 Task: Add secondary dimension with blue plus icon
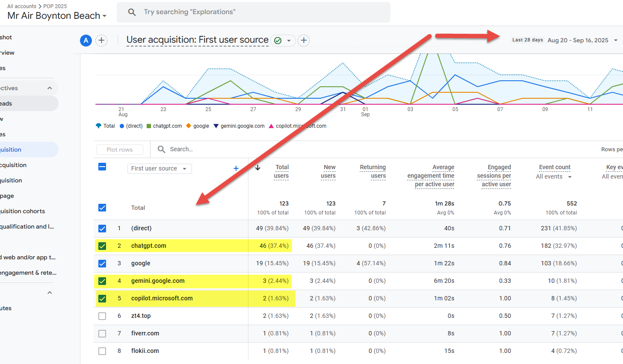pyautogui.click(x=236, y=168)
